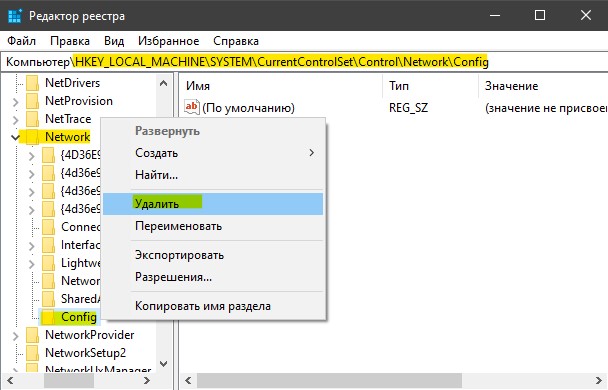
Task: Select the Network key in tree
Action: pyautogui.click(x=67, y=137)
